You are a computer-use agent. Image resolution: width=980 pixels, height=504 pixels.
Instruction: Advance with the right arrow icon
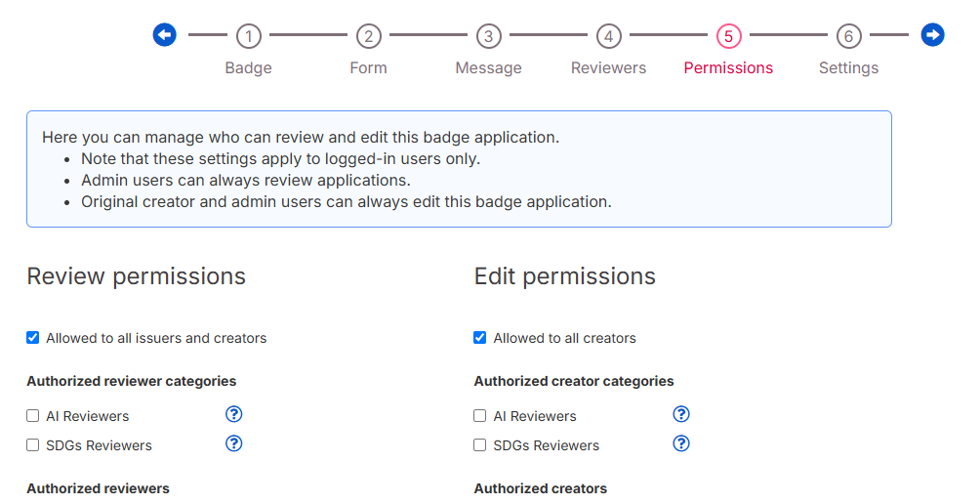[x=932, y=34]
